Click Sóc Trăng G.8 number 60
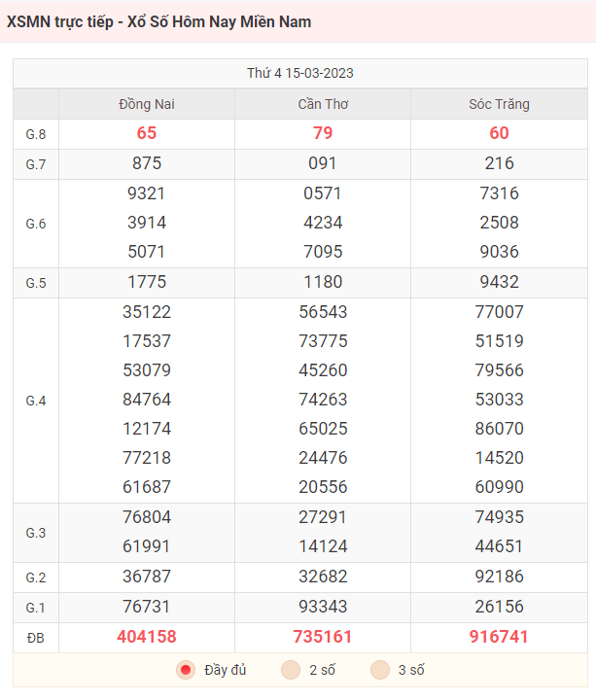 point(499,133)
